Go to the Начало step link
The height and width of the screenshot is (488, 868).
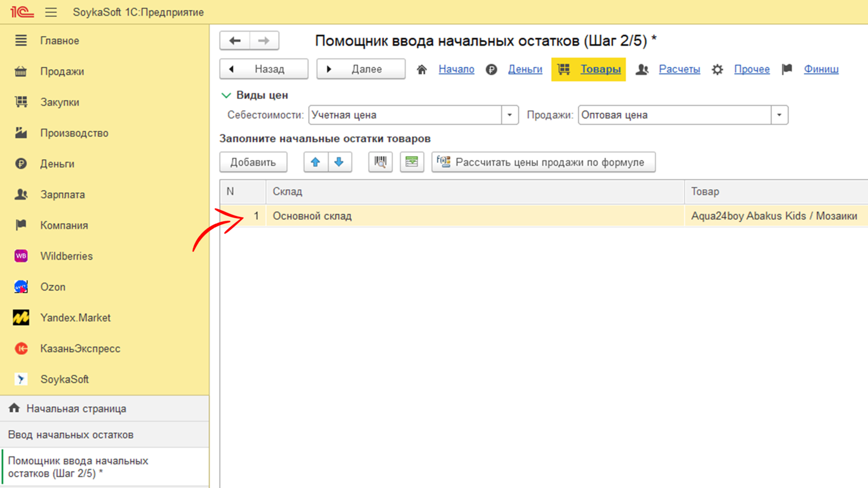(456, 69)
